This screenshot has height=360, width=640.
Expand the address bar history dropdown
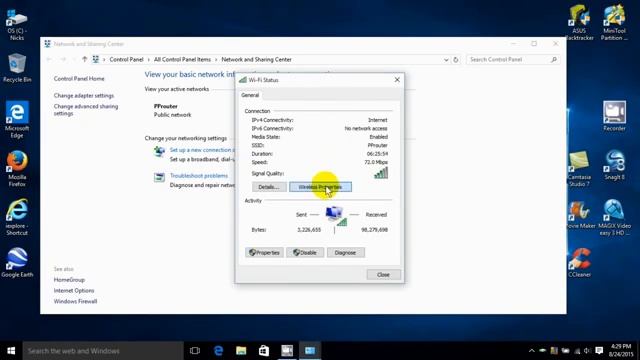point(446,60)
